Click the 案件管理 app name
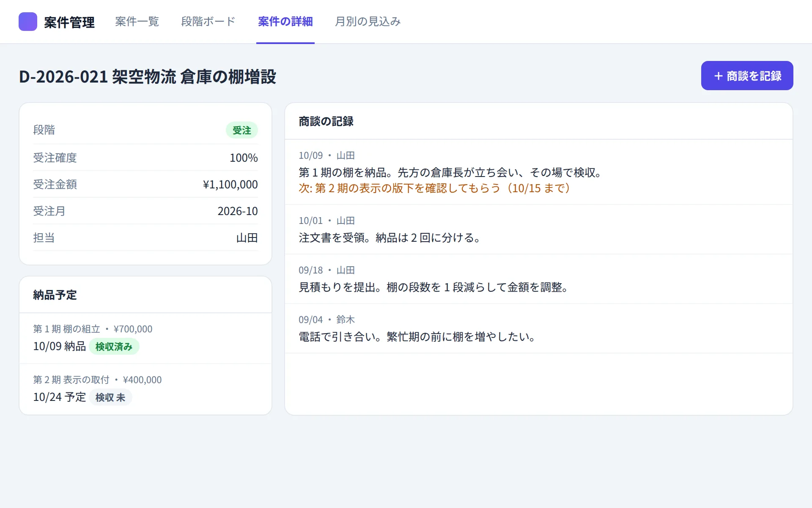The width and height of the screenshot is (812, 508). click(69, 22)
